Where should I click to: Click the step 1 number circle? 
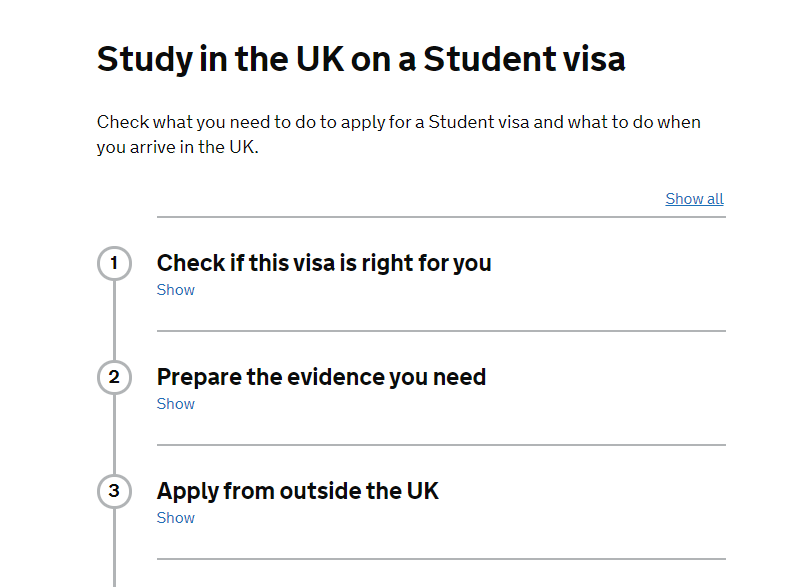pyautogui.click(x=114, y=264)
